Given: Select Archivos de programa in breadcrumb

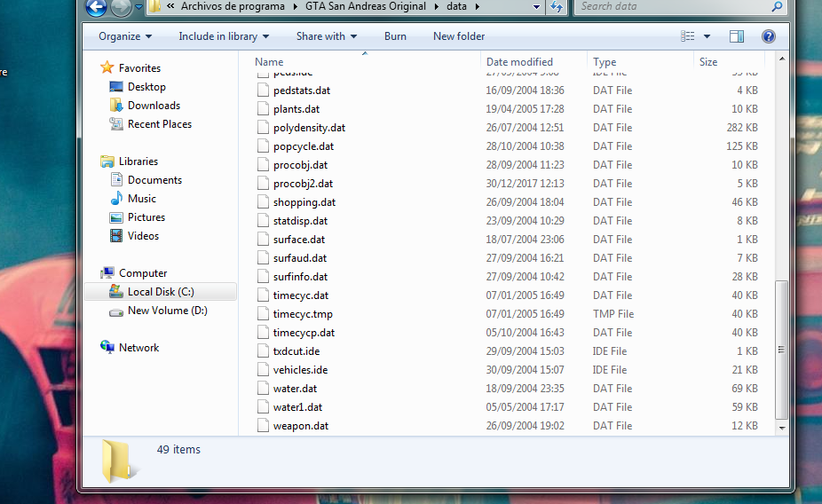Looking at the screenshot, I should 233,6.
